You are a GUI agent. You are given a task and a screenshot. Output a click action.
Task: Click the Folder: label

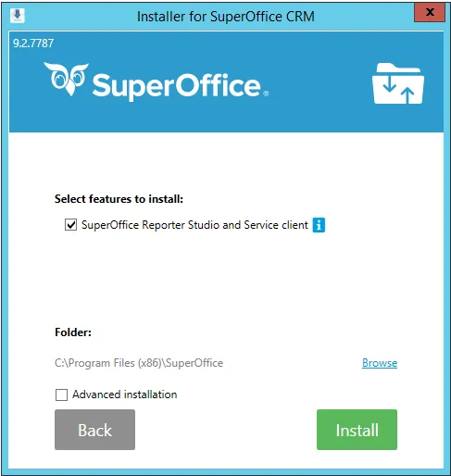[73, 332]
